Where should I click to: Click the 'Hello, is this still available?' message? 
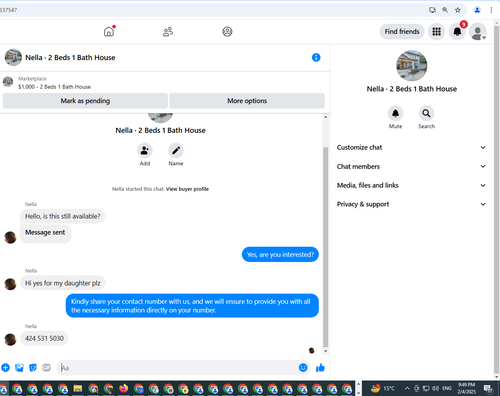[x=63, y=216]
